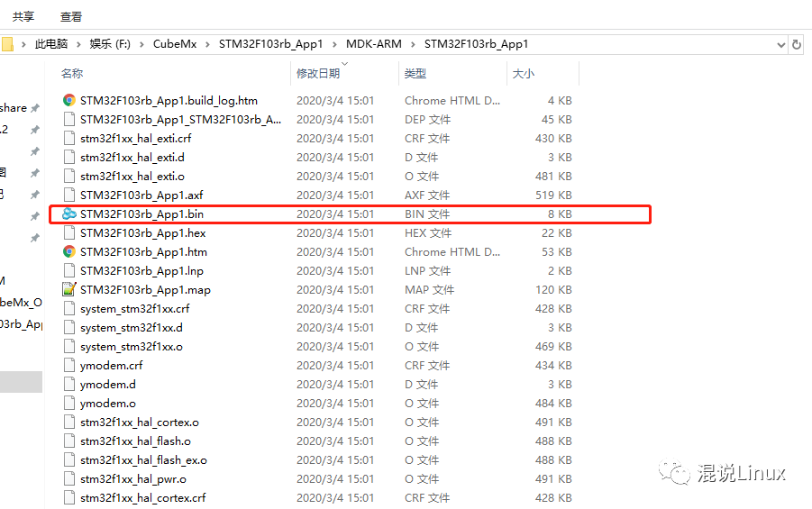Image resolution: width=812 pixels, height=509 pixels.
Task: Click icon of system_stm32f1xx.crf
Action: [68, 309]
